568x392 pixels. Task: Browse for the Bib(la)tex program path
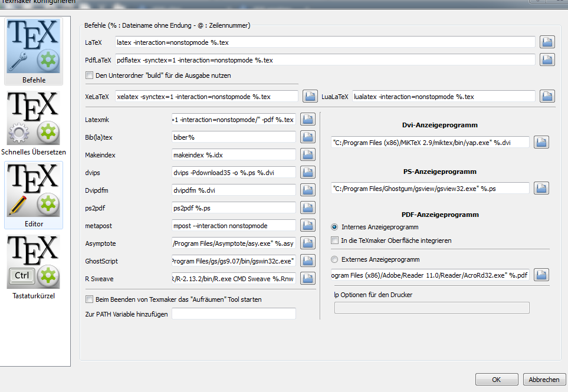307,136
